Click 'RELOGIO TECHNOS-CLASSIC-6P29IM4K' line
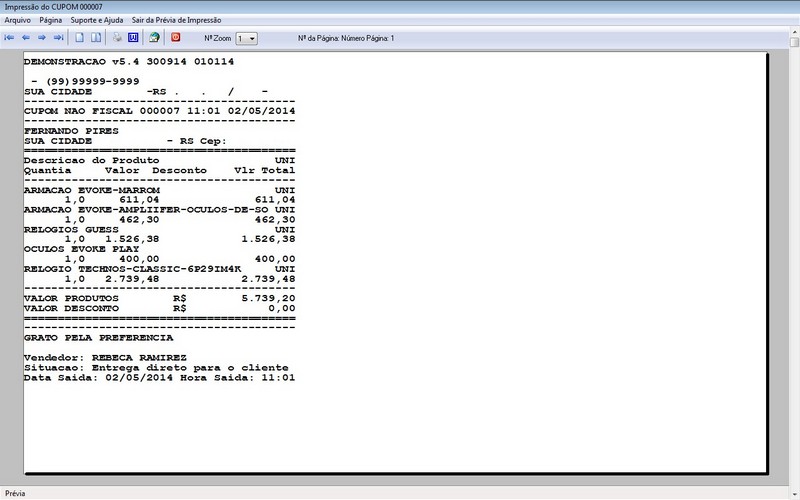 (x=160, y=269)
